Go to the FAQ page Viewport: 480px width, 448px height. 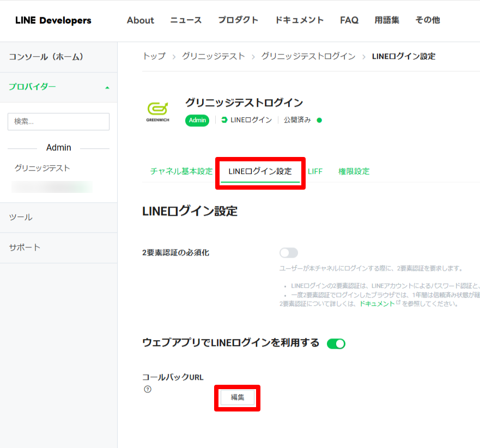[x=349, y=20]
